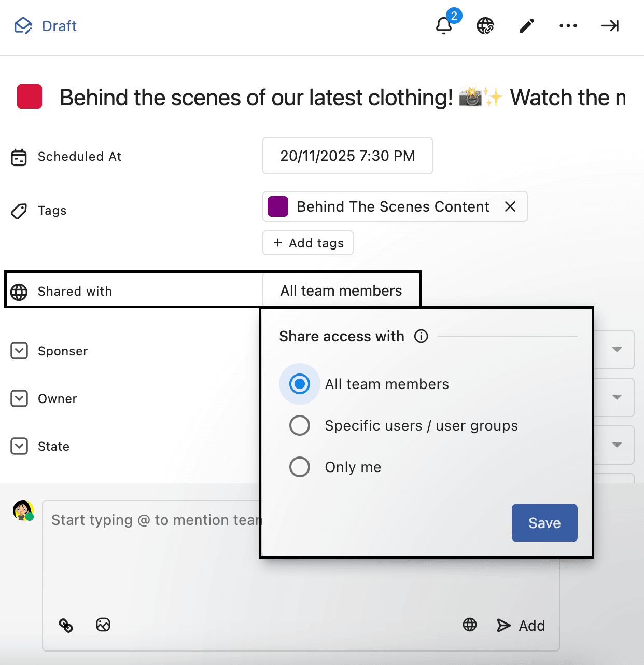Open the three-dot more options menu

tap(568, 25)
